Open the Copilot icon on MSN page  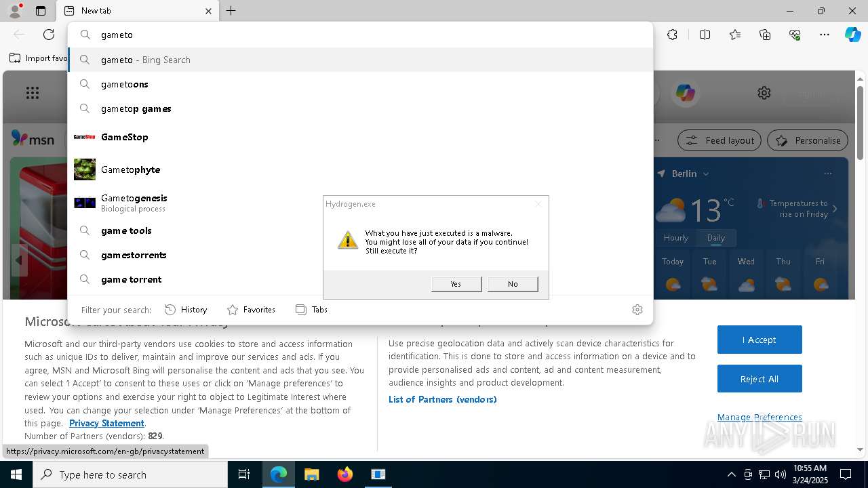[685, 93]
